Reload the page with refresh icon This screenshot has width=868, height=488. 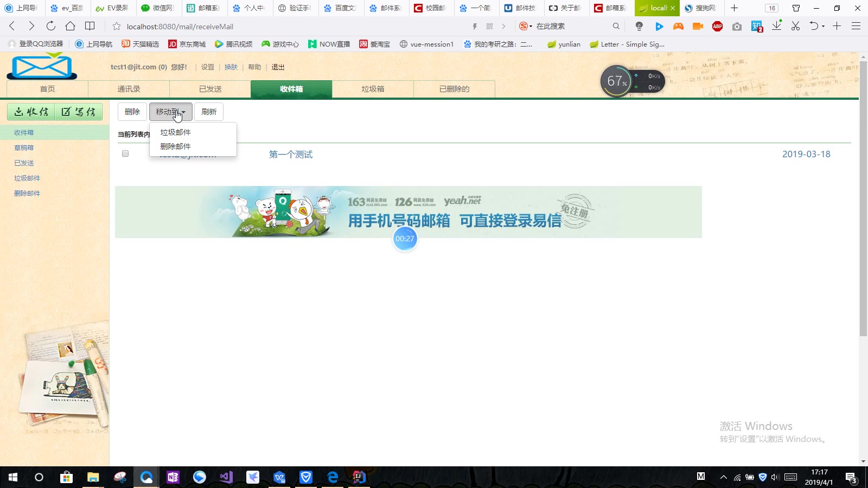click(50, 26)
